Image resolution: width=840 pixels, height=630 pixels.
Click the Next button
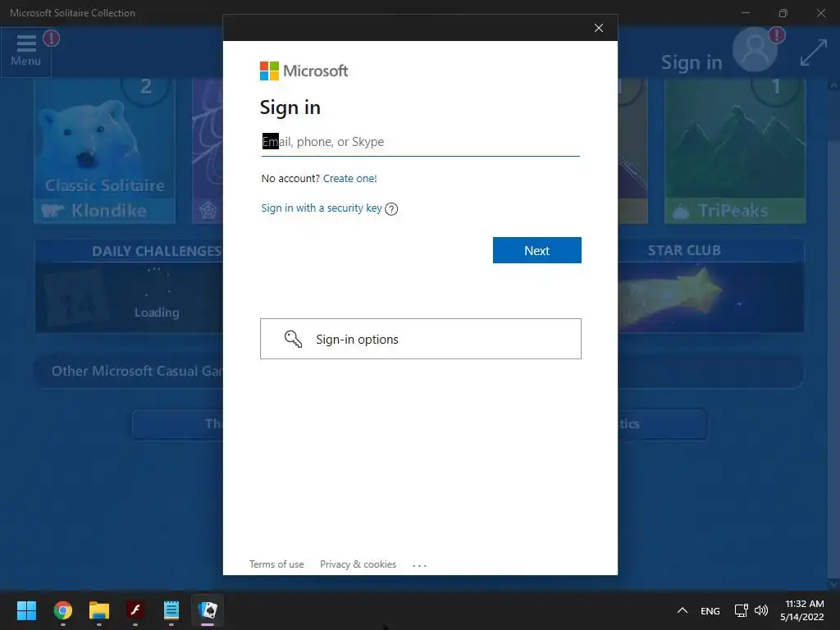pyautogui.click(x=536, y=250)
